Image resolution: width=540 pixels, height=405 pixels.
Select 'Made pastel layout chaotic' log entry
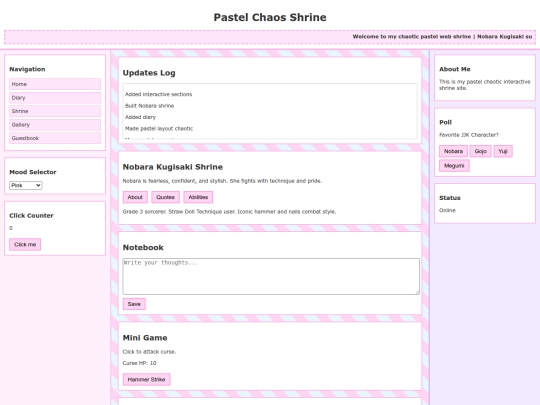pos(159,128)
